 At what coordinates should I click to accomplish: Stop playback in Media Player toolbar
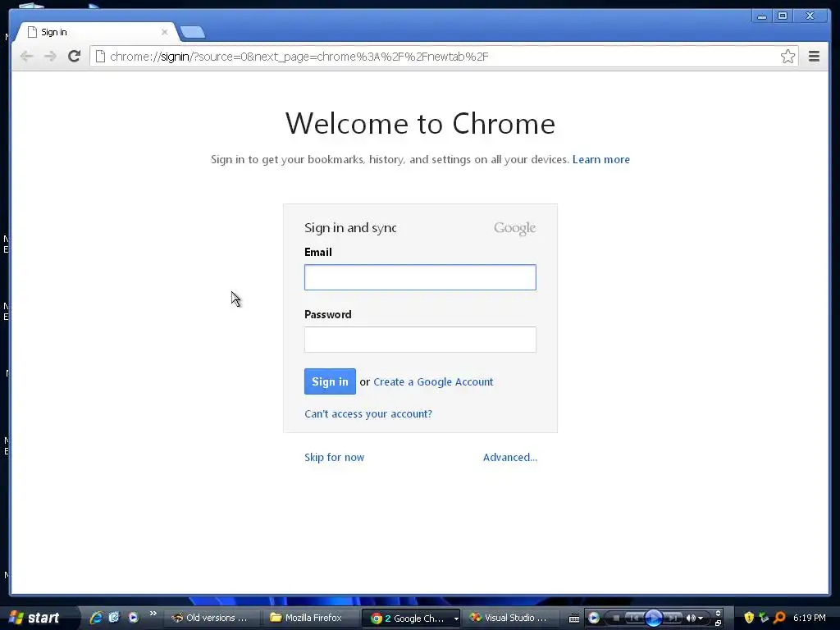coord(616,619)
